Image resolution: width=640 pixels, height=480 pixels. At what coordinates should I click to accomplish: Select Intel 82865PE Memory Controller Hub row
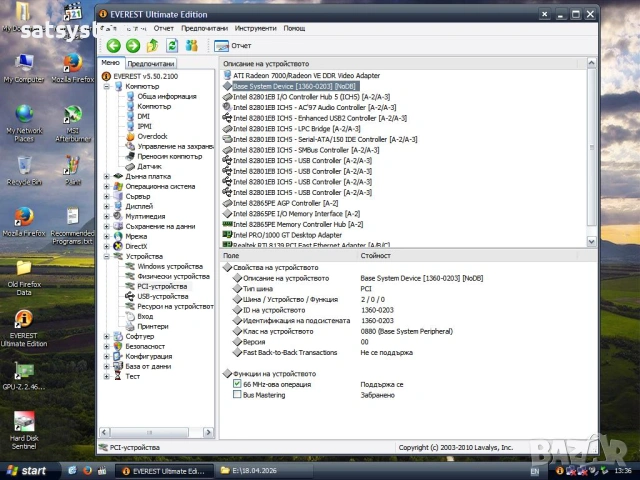pos(298,224)
